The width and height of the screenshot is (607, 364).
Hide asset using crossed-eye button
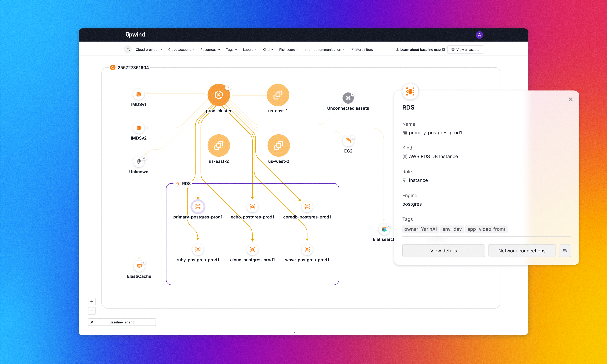565,251
